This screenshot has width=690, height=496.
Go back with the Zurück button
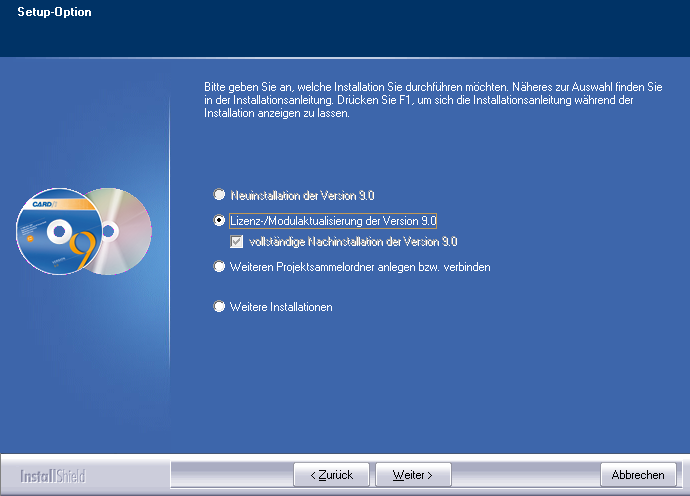pyautogui.click(x=331, y=474)
